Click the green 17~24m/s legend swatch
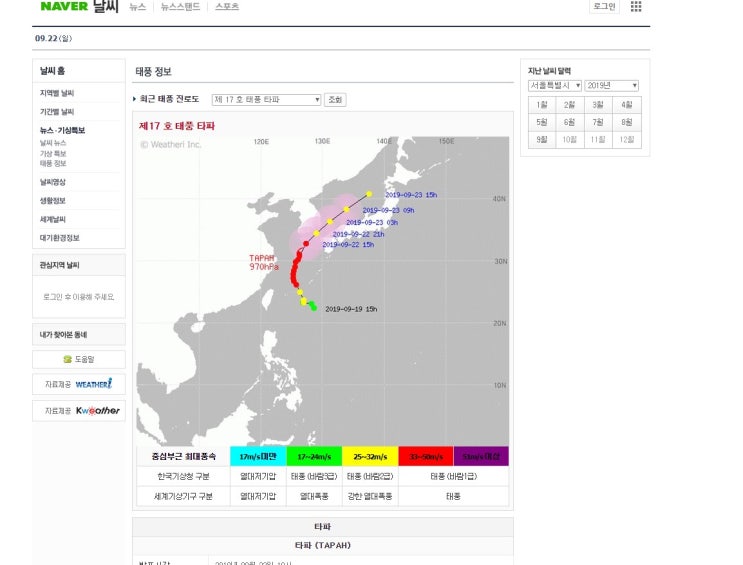The image size is (743, 565). click(x=314, y=456)
